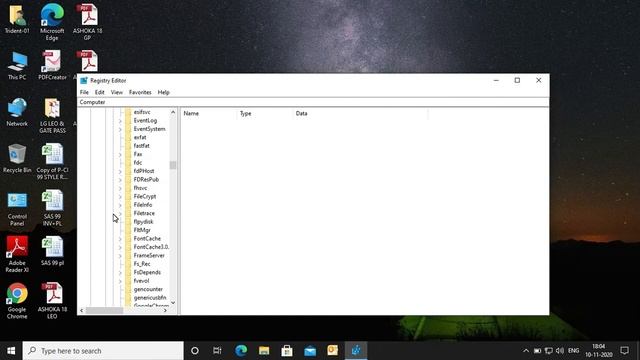Image resolution: width=640 pixels, height=360 pixels.
Task: Click the tree pane scroll-up arrow
Action: 173,112
